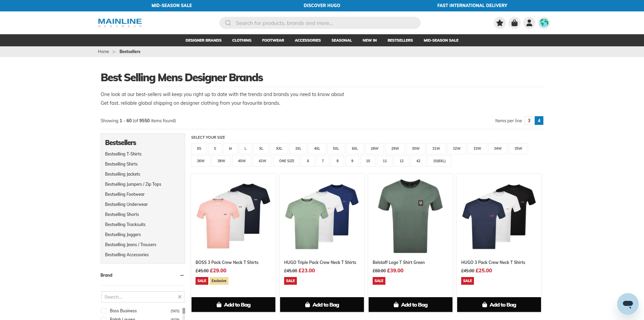Add BOSS 3 Pack T Shirts to bag

click(233, 305)
